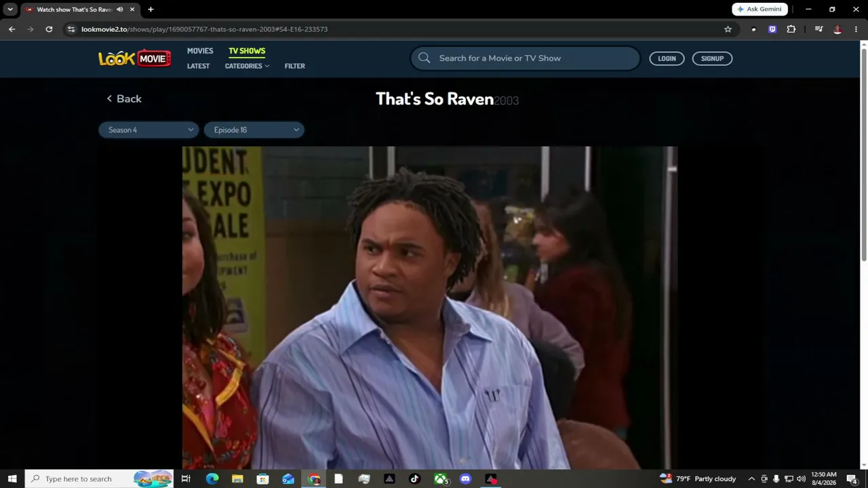Open network settings tray icon
This screenshot has height=488, width=868.
[x=789, y=479]
